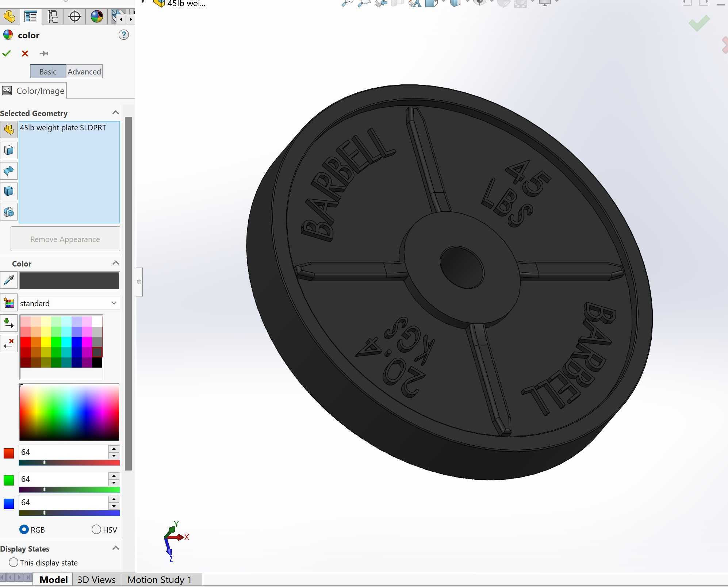Expand the 45lb wei... tree flyout arrow
The image size is (728, 587).
tap(143, 2)
